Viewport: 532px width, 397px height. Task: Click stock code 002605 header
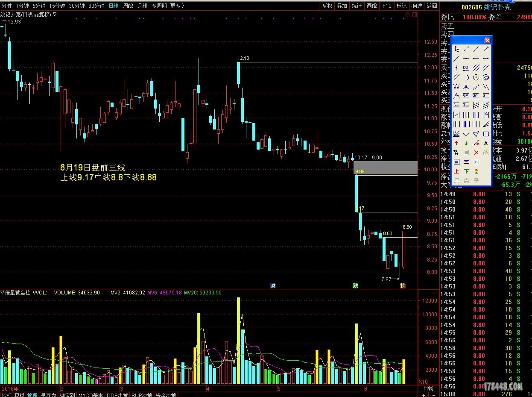pos(471,7)
